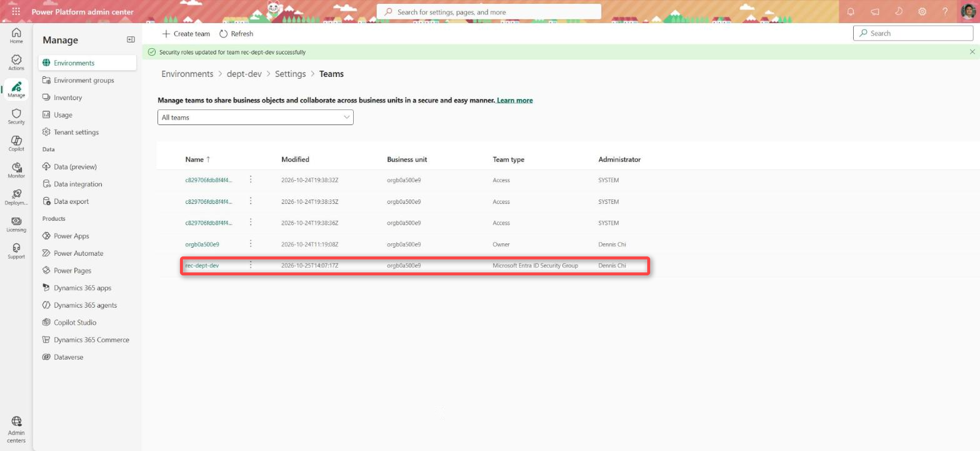The width and height of the screenshot is (980, 451).
Task: Open the feedback megaphone icon
Action: pos(874,12)
